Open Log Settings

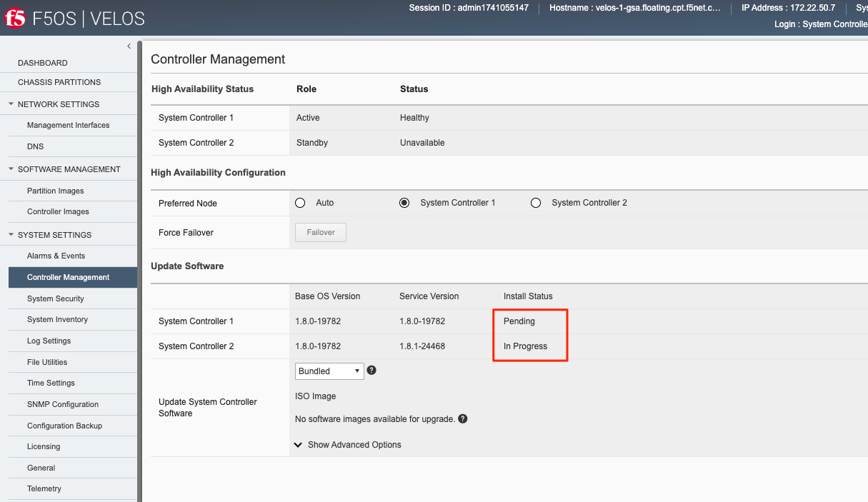49,341
